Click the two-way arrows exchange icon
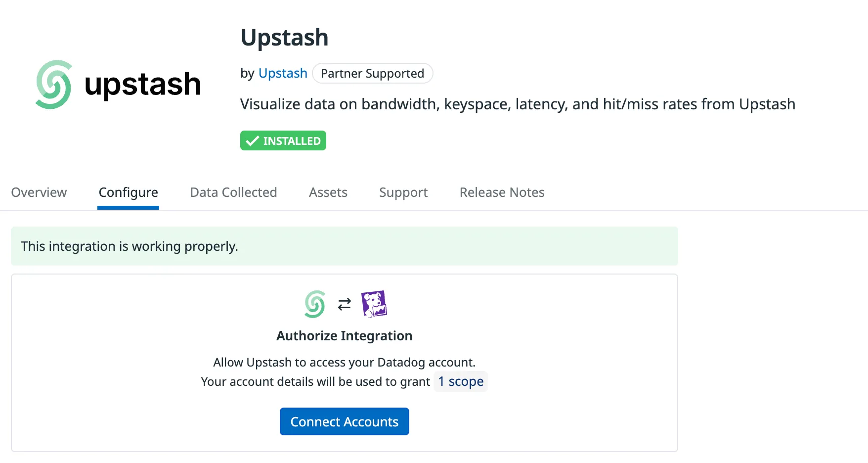868x463 pixels. 345,304
